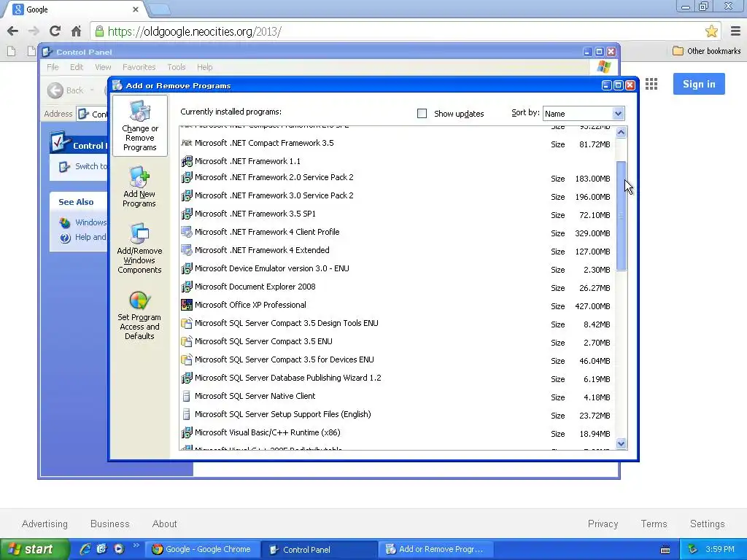
Task: Click the Microsoft Office XP Professional icon
Action: coord(187,305)
